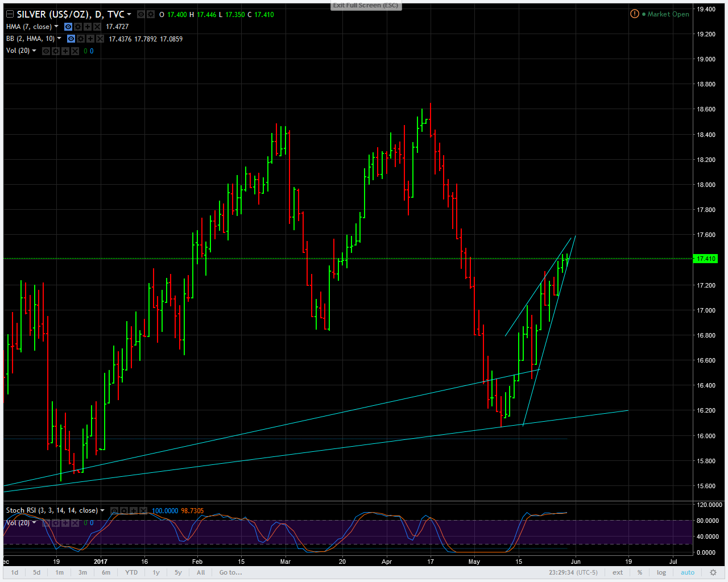Select the 1y time range
This screenshot has height=582, width=728.
click(x=156, y=572)
